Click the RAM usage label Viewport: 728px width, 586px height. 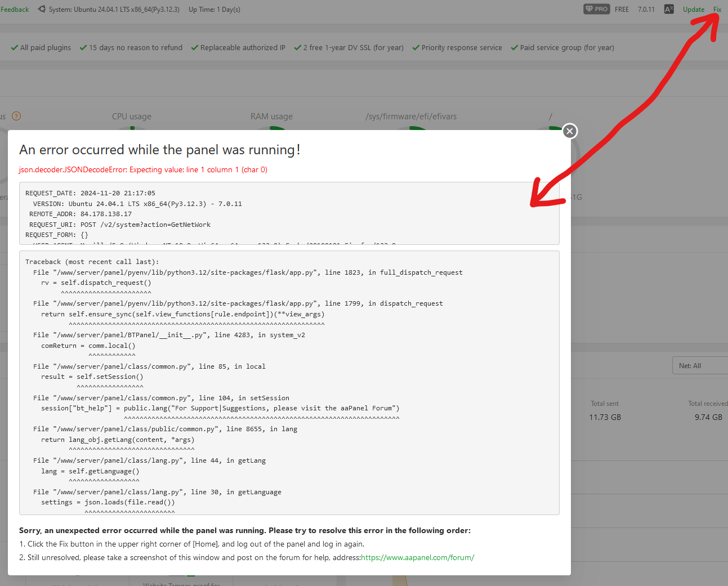[x=271, y=117]
